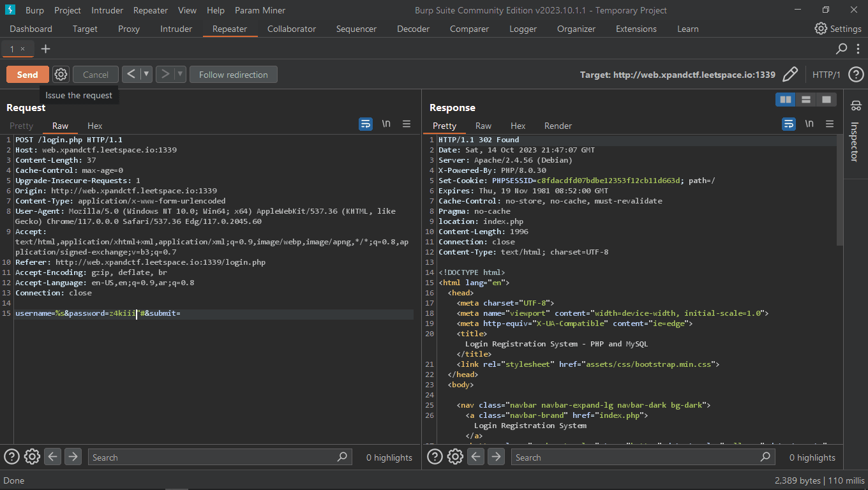868x490 pixels.
Task: Switch to the Decoder tab
Action: pos(413,29)
